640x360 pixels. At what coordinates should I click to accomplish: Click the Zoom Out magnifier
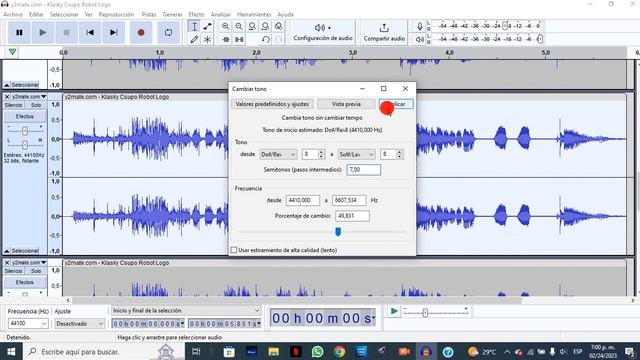239,27
